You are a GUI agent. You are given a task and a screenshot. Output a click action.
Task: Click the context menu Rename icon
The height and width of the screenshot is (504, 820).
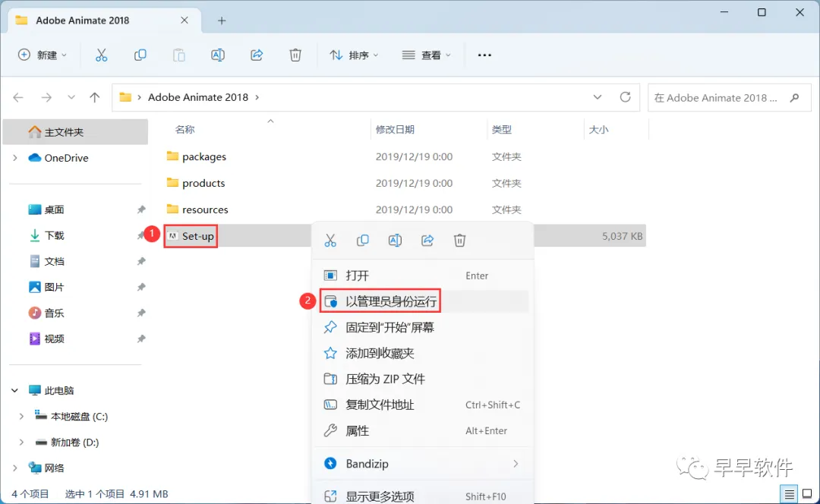coord(395,241)
